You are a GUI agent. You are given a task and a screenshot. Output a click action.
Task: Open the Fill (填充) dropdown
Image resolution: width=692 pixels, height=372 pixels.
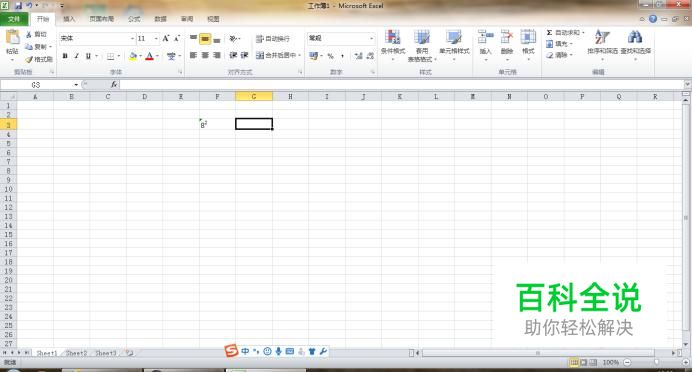click(559, 44)
